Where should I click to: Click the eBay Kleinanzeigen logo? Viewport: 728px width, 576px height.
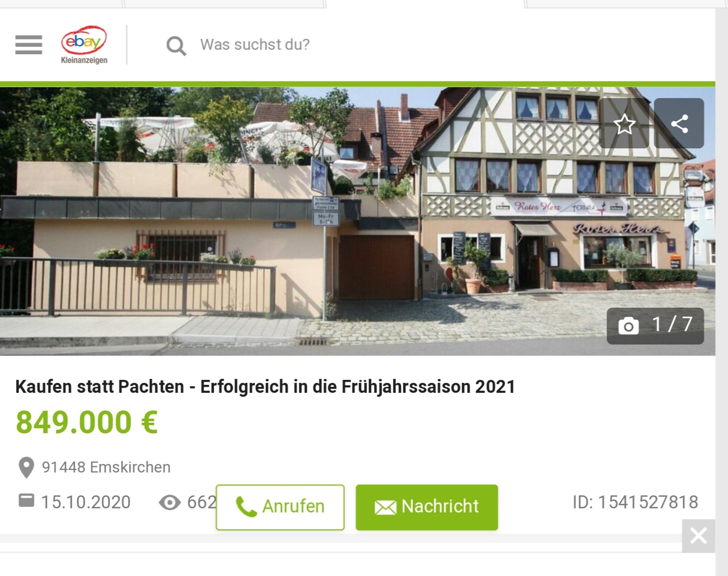(84, 45)
